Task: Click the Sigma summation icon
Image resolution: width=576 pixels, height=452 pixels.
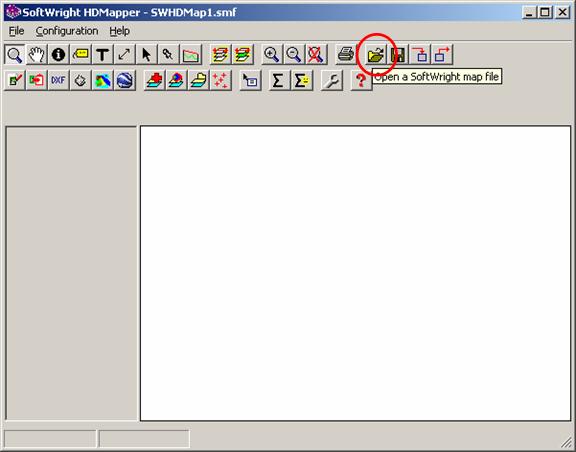Action: 278,80
